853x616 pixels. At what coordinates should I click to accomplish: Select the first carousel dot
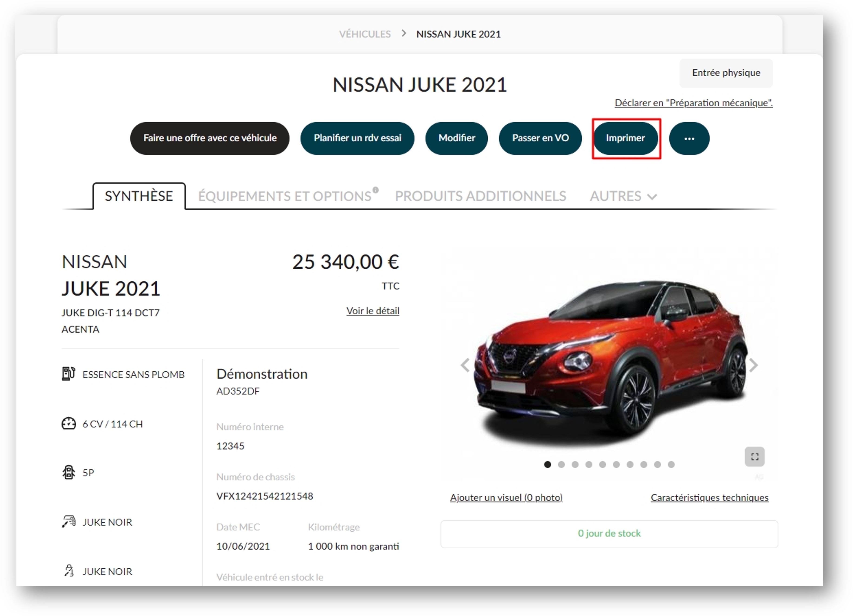548,464
